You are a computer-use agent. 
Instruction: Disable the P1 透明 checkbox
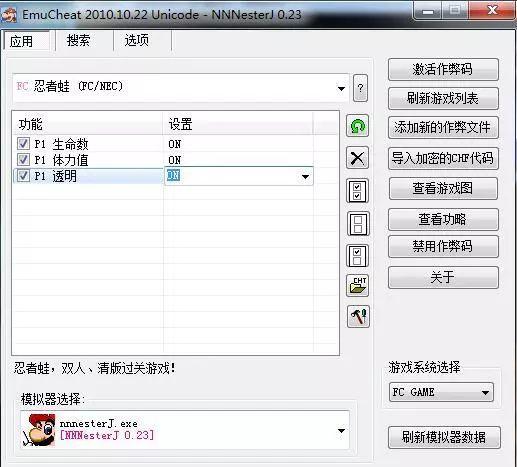pos(23,175)
